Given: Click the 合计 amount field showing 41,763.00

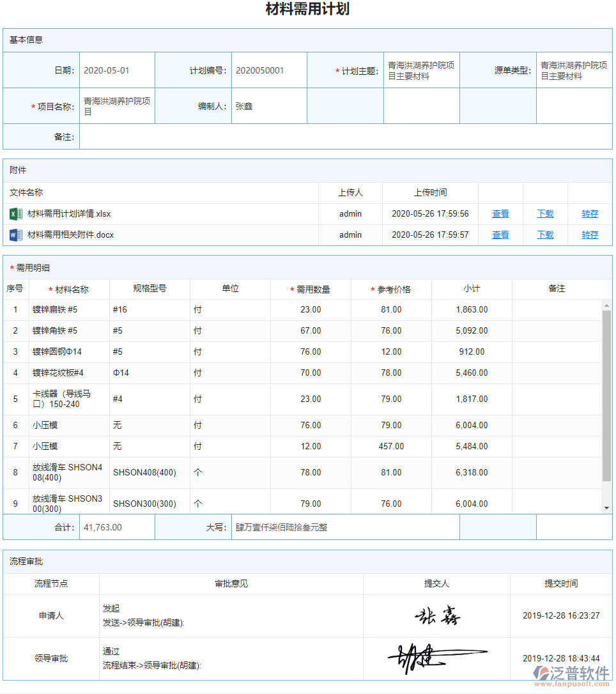Looking at the screenshot, I should tap(117, 527).
